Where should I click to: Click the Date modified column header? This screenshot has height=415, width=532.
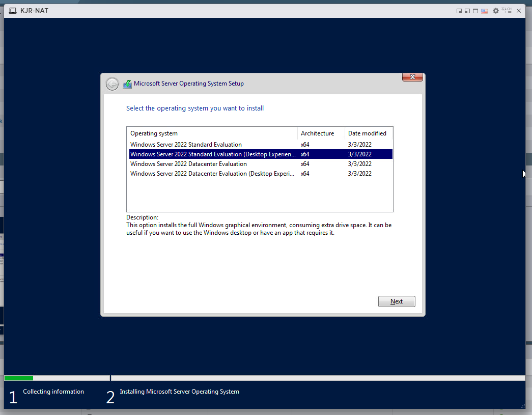pyautogui.click(x=368, y=133)
